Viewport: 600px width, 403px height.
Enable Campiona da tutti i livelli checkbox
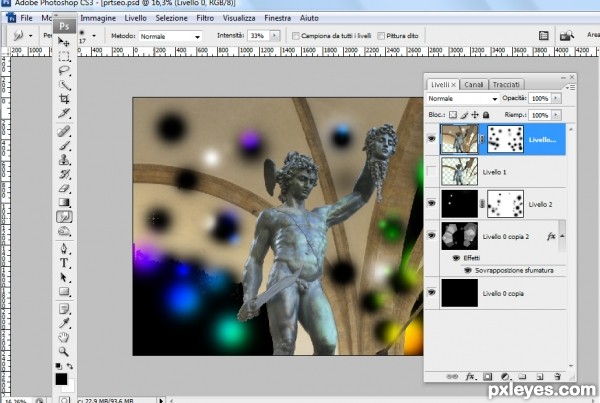(295, 36)
